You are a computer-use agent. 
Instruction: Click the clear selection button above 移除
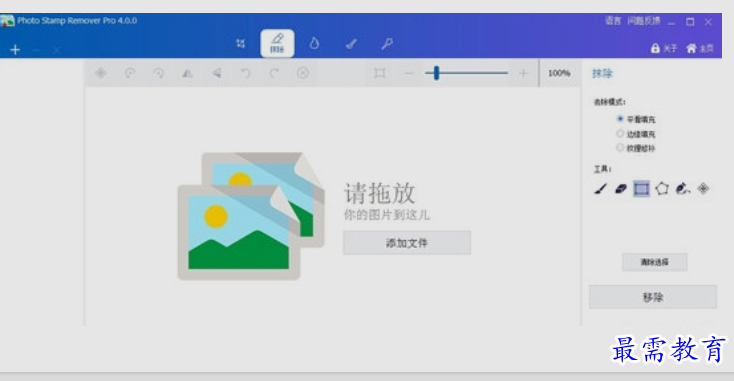[x=654, y=262]
